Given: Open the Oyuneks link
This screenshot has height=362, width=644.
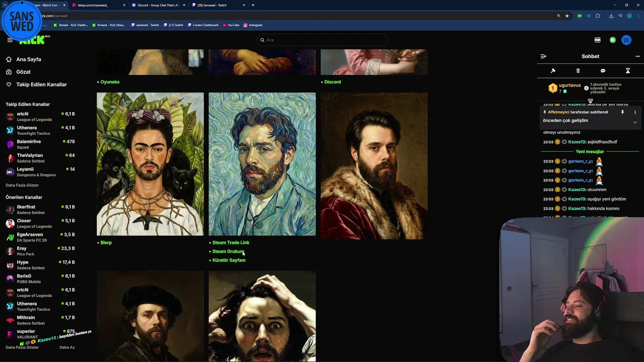Looking at the screenshot, I should pyautogui.click(x=110, y=82).
